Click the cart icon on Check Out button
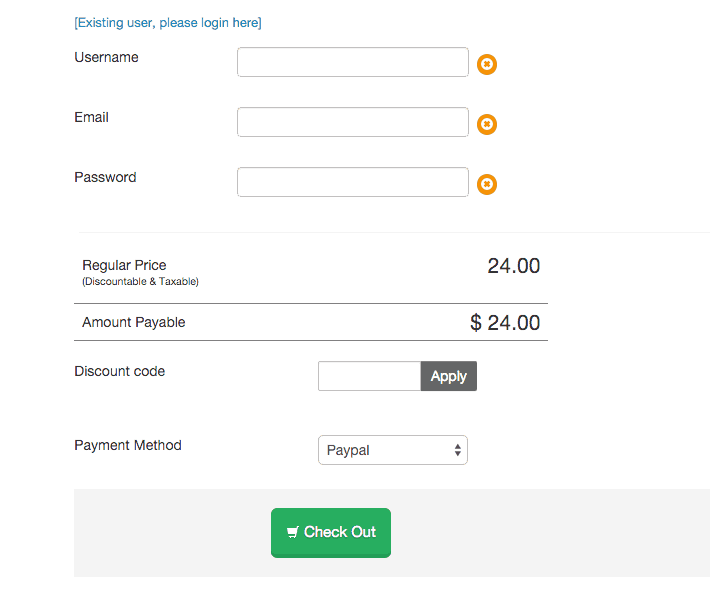 (x=293, y=532)
